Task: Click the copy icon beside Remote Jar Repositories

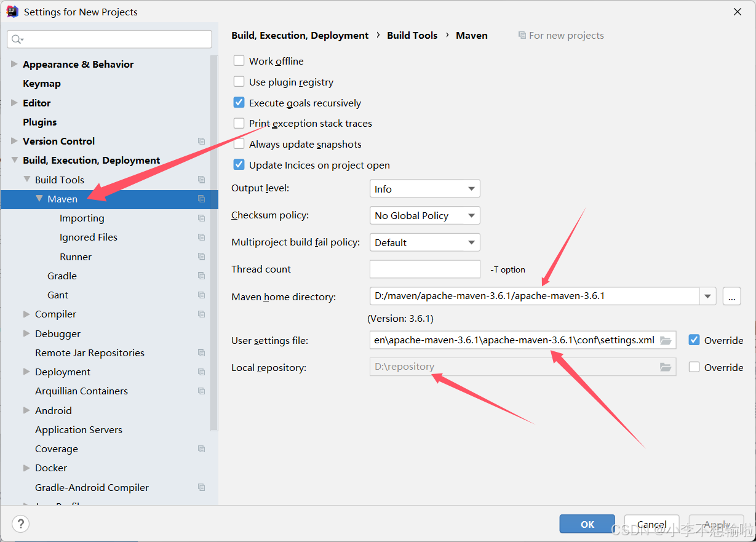Action: click(x=201, y=353)
